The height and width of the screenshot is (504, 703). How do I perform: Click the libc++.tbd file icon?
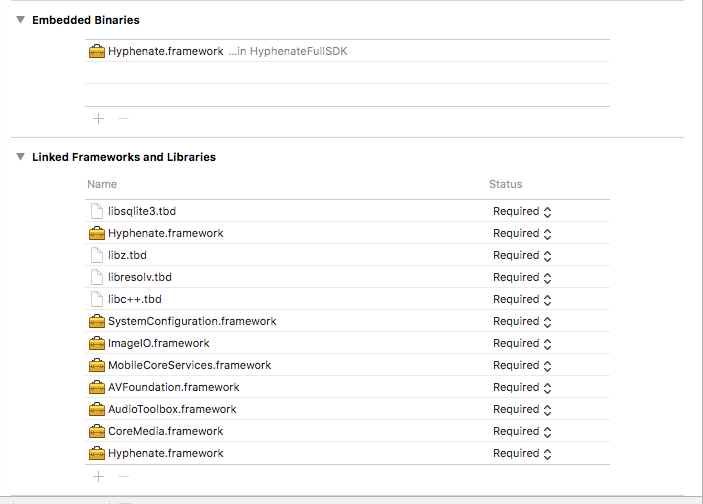(97, 299)
